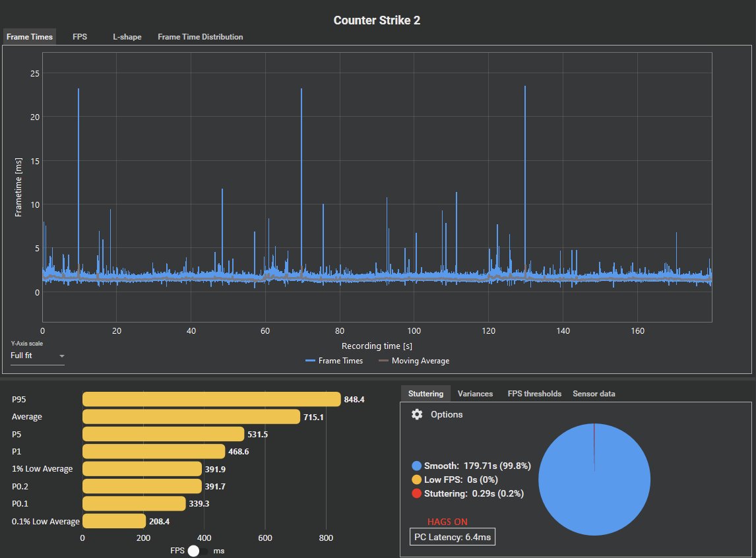Click 'Low FPS: 0s (0%)' text
This screenshot has width=756, height=558.
point(461,480)
